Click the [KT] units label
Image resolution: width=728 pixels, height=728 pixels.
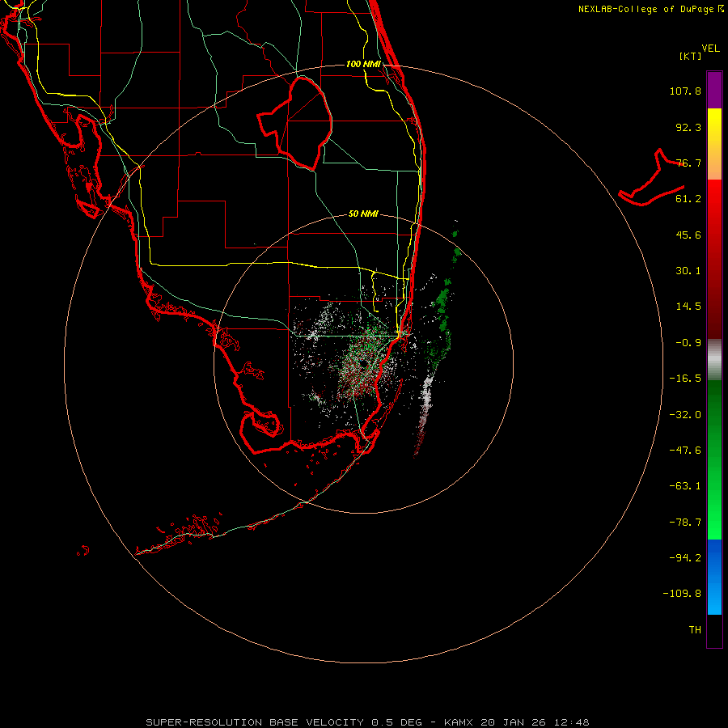(690, 56)
